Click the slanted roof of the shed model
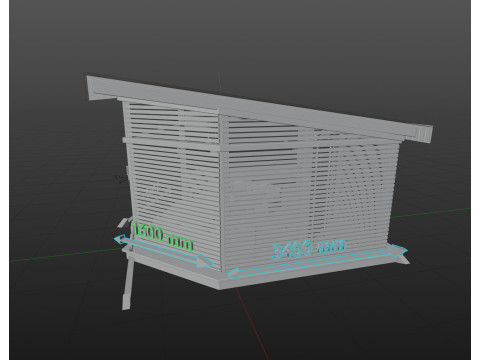Screen dimensions: 480x360 tap(260, 109)
